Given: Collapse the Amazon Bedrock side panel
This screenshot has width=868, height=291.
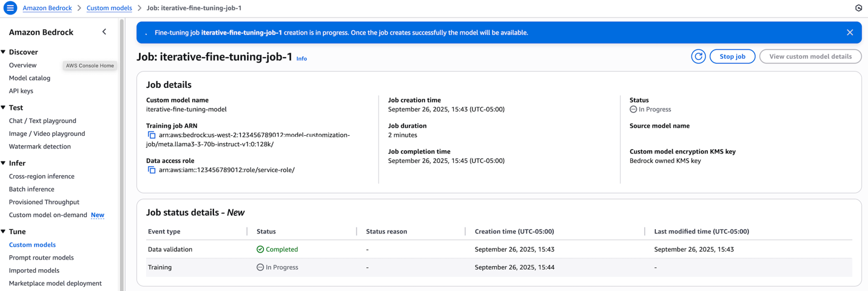Looking at the screenshot, I should pyautogui.click(x=104, y=32).
